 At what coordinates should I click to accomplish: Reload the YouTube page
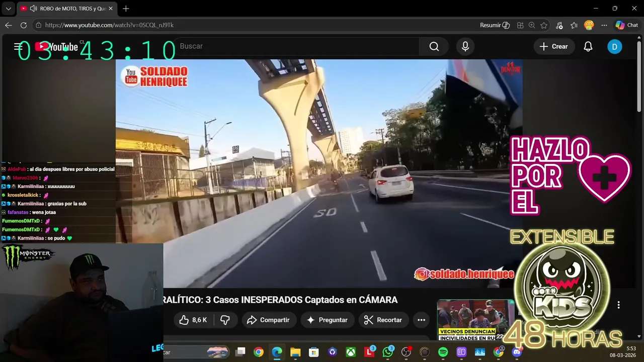point(24,25)
